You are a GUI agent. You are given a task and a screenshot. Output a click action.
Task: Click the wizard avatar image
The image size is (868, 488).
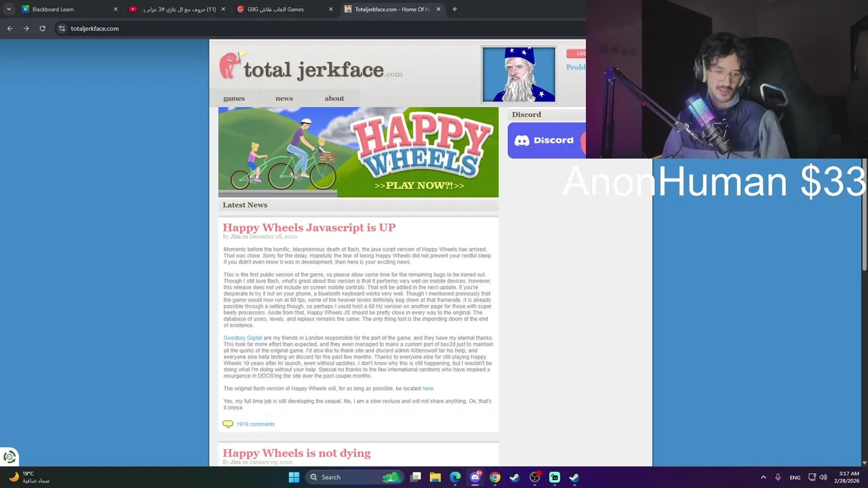pos(519,75)
